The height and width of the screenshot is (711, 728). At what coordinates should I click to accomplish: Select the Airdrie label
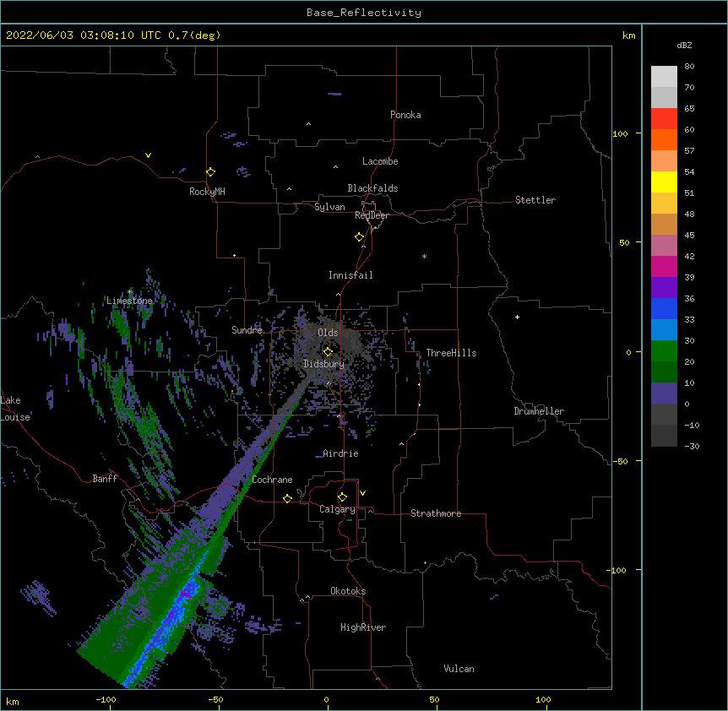(x=340, y=453)
